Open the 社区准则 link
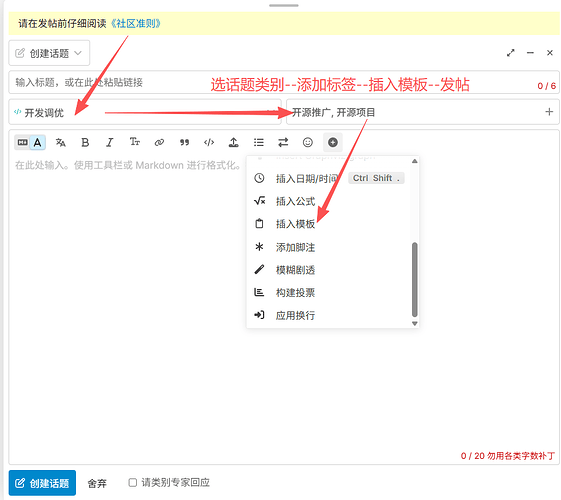This screenshot has width=561, height=500. pos(135,24)
